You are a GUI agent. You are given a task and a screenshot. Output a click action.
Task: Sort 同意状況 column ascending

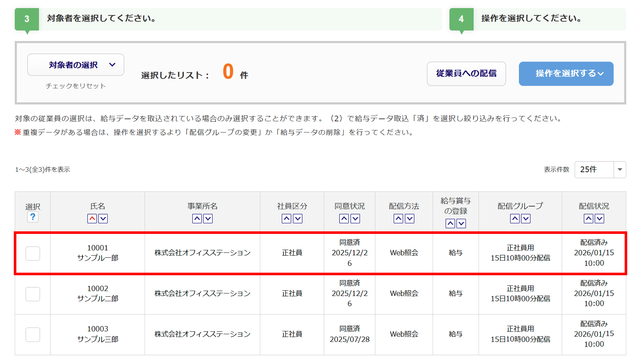point(344,219)
